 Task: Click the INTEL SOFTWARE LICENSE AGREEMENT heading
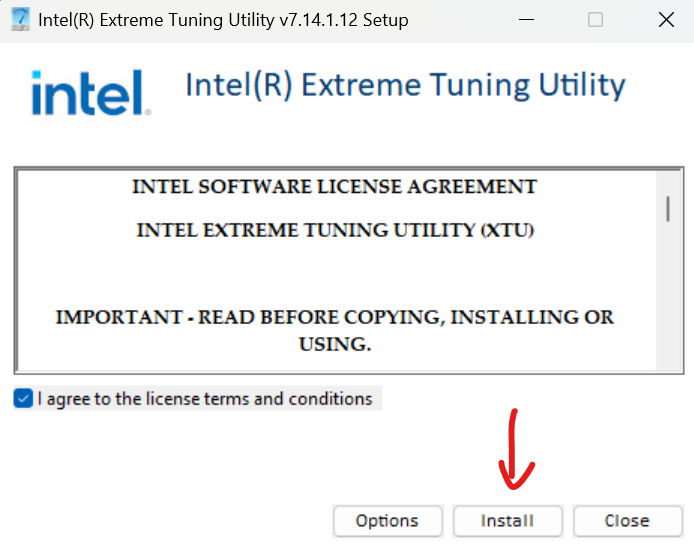335,187
